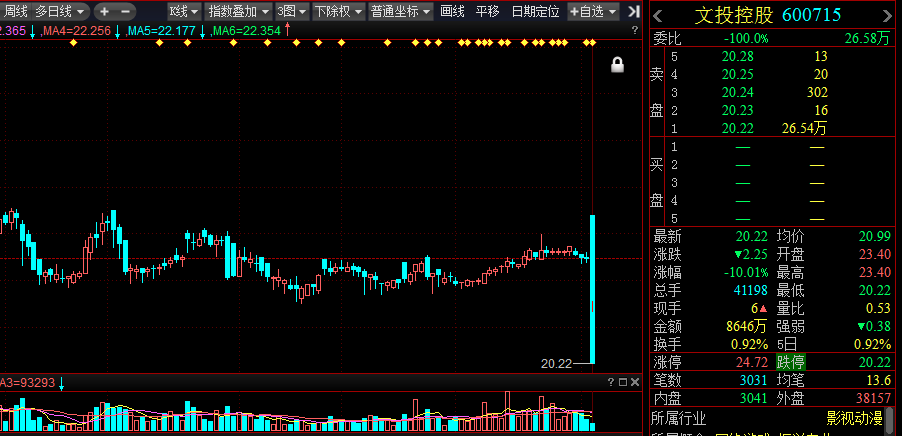Click sell level 5 price 20.28
Viewport: 902px width, 436px height.
(x=738, y=56)
